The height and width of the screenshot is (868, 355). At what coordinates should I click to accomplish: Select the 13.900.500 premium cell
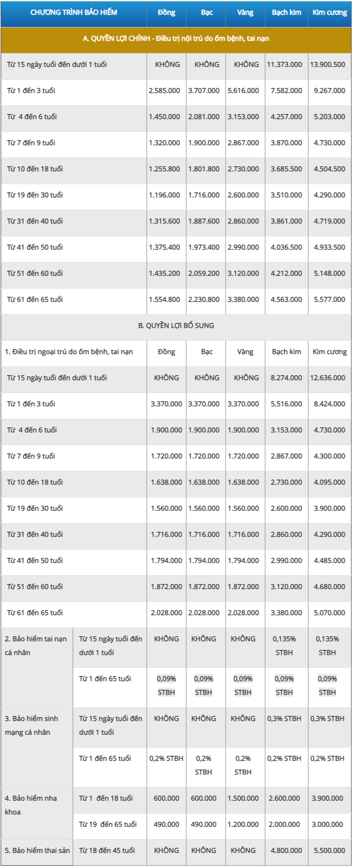(328, 65)
